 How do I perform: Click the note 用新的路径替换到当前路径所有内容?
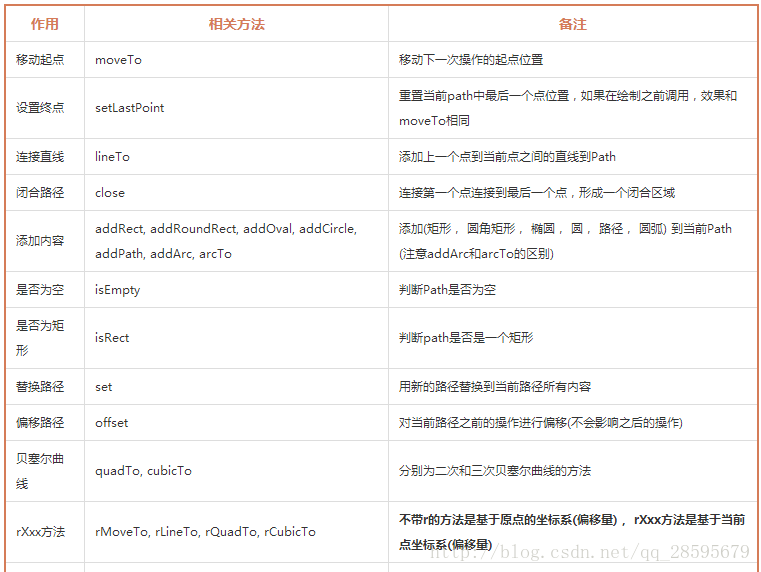[495, 387]
